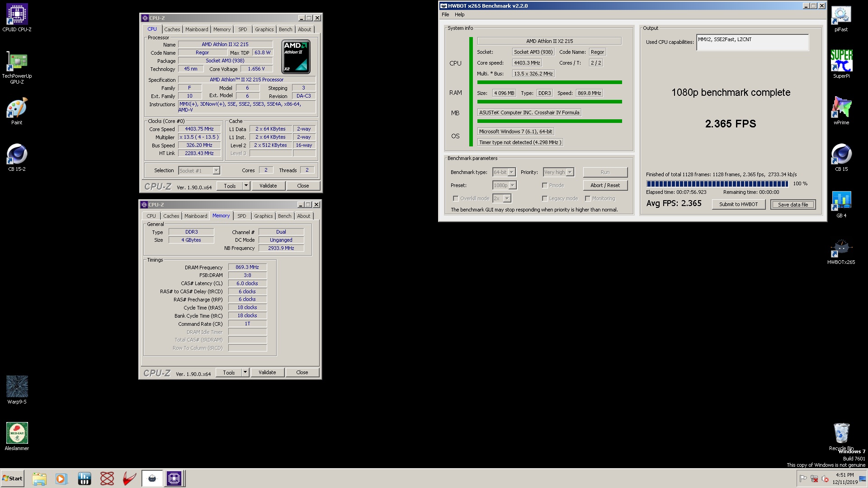This screenshot has height=488, width=868.
Task: Click the red swoosh taskbar icon
Action: (129, 479)
